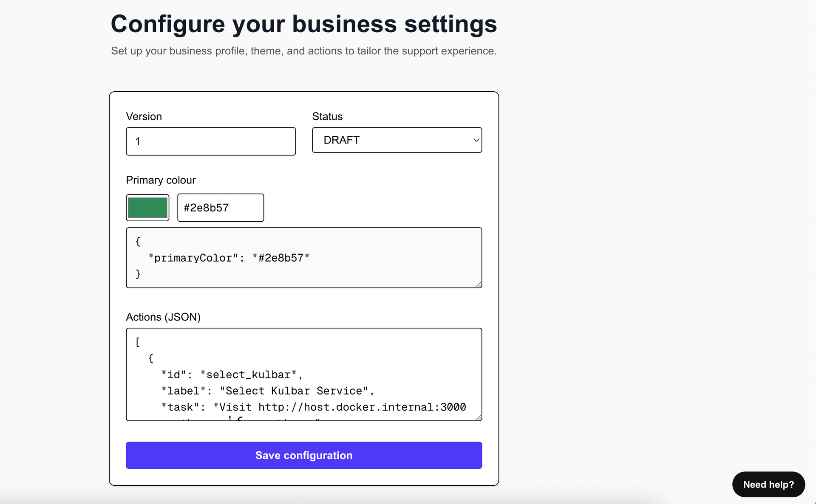Click the hex colour field #2e8b57
This screenshot has width=816, height=504.
[221, 208]
